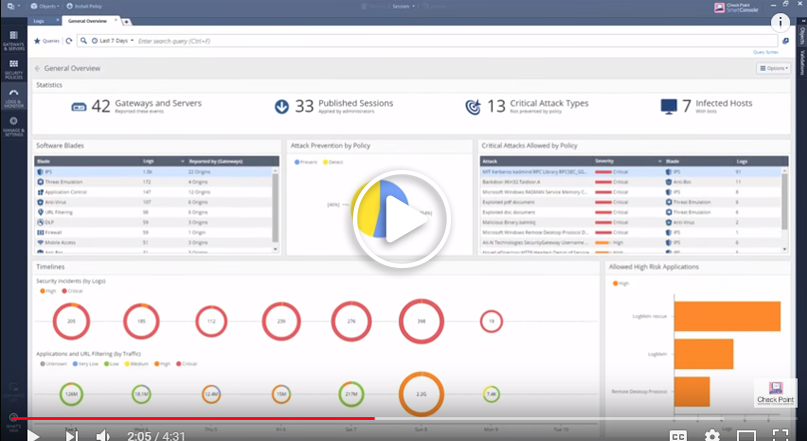Click the LogMeIn rescue bar
The height and width of the screenshot is (441, 807).
coord(727,316)
